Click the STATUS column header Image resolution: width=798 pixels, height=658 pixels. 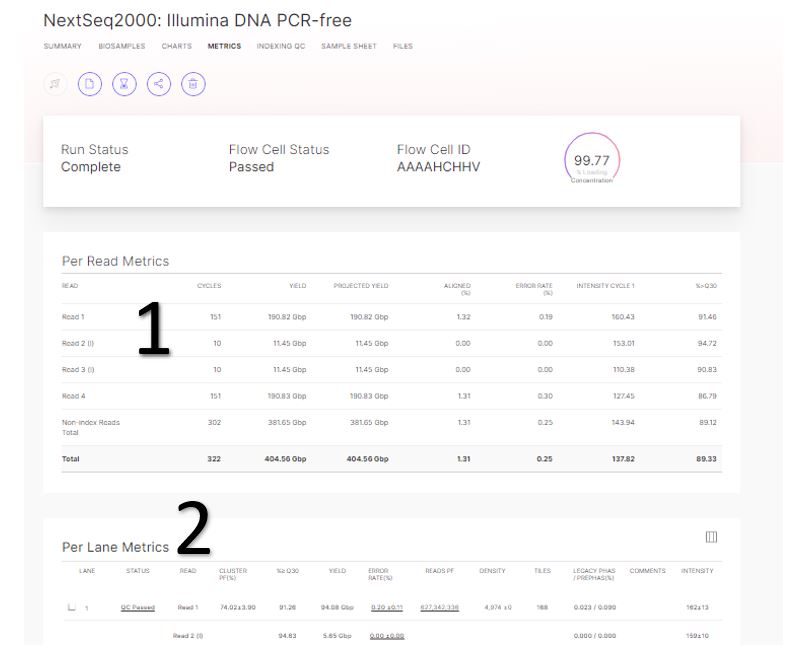coord(137,570)
